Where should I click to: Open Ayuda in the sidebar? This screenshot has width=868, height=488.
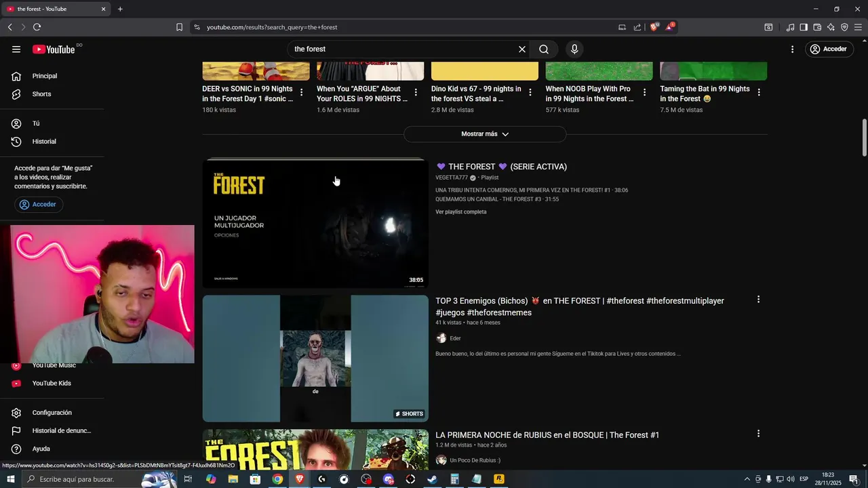pyautogui.click(x=41, y=449)
